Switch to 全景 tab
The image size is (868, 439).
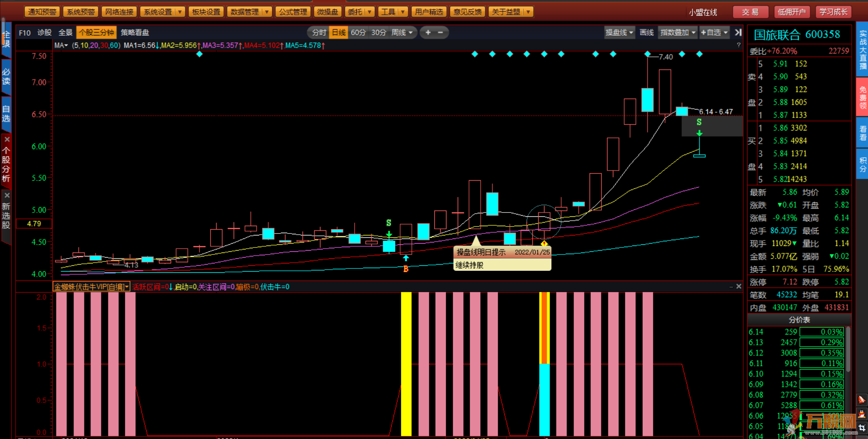(65, 33)
